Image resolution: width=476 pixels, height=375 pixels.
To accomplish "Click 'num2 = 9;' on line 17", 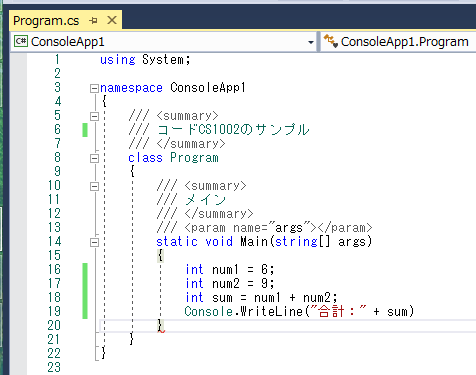I will pyautogui.click(x=243, y=283).
